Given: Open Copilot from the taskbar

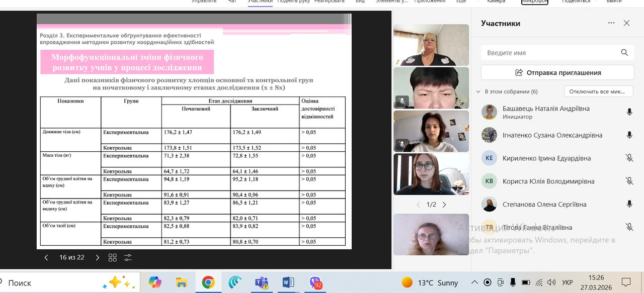Looking at the screenshot, I should pyautogui.click(x=155, y=282).
